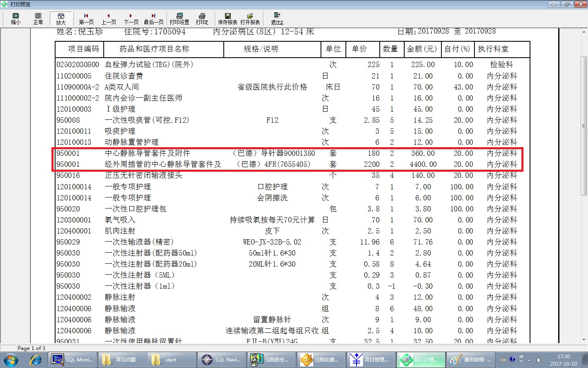Click the vertical scrollbar thumb
Screen dimensions: 588x368
pyautogui.click(x=584, y=126)
